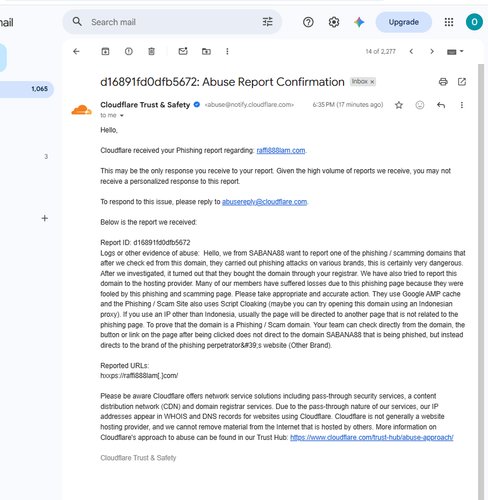The width and height of the screenshot is (488, 500).
Task: Click the Report ID d16891fd0dfb5672 text
Action: pos(145,242)
